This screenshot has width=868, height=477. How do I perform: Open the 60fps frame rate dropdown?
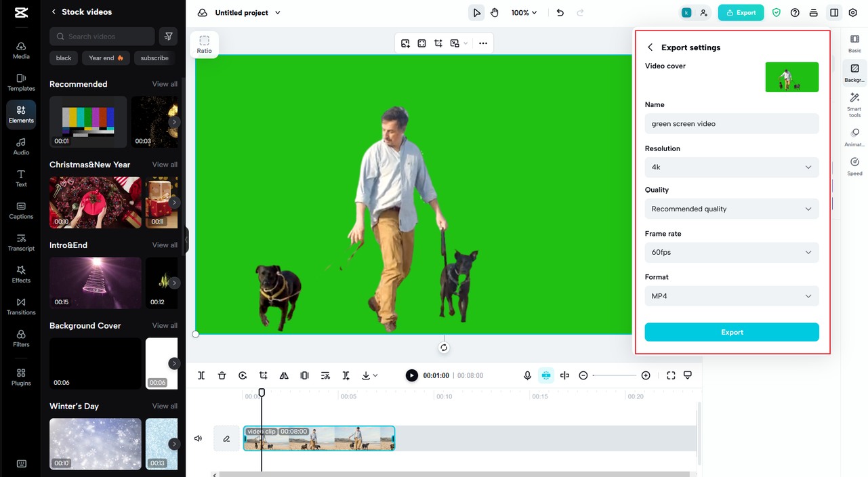pyautogui.click(x=732, y=252)
